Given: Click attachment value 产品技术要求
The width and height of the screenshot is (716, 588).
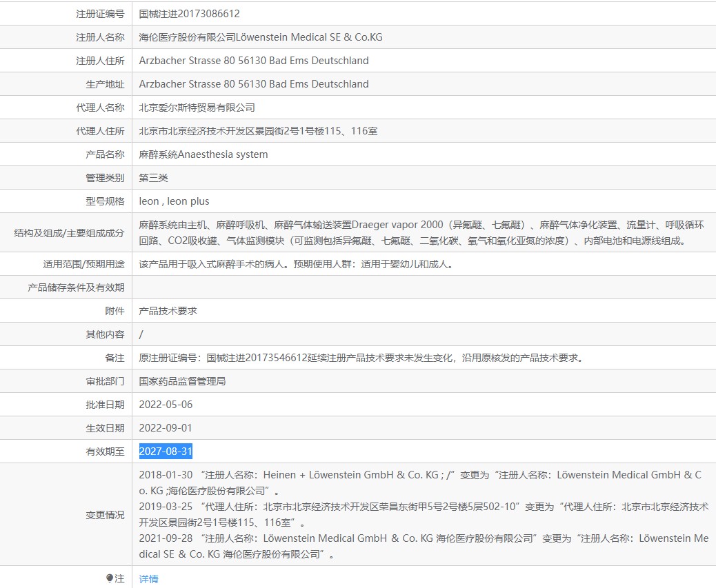Looking at the screenshot, I should [168, 311].
